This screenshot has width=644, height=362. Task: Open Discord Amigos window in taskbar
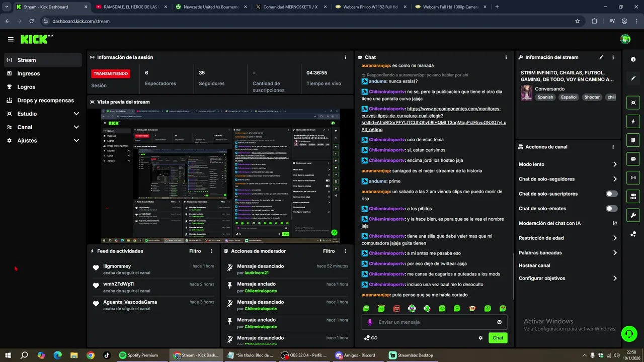pyautogui.click(x=356, y=355)
